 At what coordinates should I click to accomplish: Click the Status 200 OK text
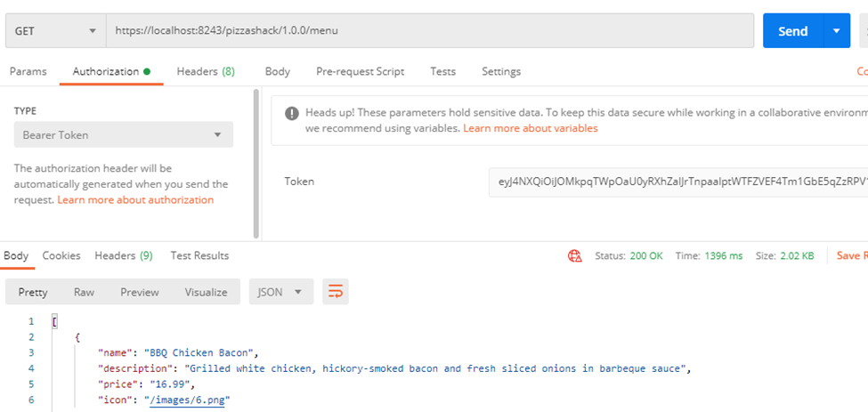(x=629, y=256)
